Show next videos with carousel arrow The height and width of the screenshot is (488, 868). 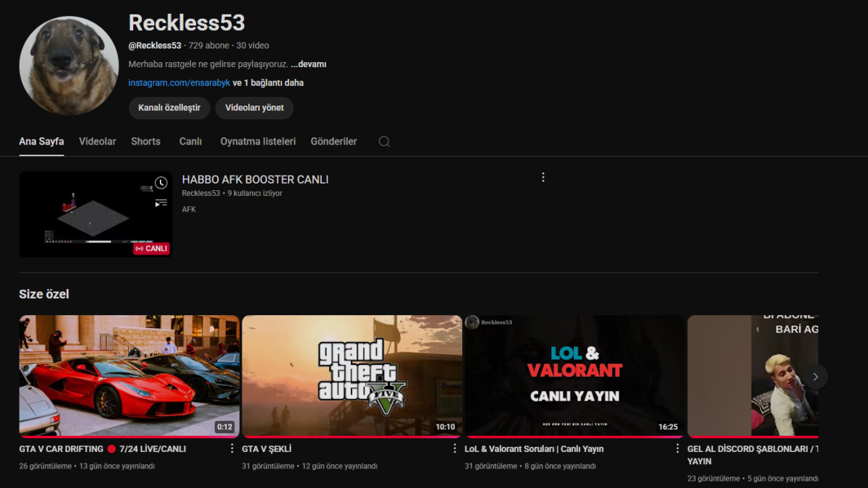pyautogui.click(x=815, y=377)
